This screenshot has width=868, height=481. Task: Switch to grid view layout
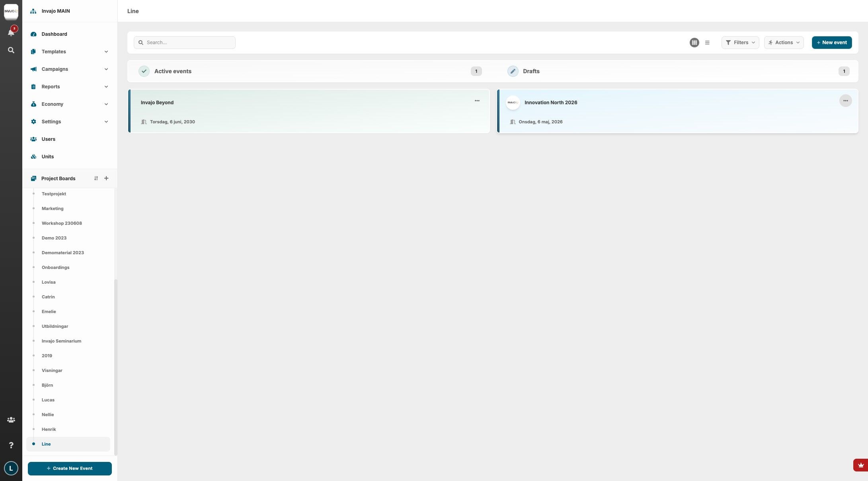(x=694, y=43)
